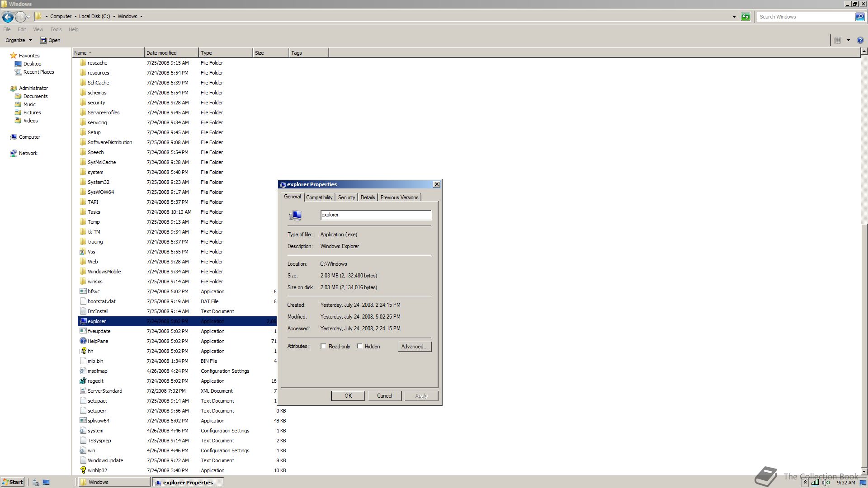This screenshot has width=868, height=488.
Task: Click the Start button
Action: pos(13,482)
